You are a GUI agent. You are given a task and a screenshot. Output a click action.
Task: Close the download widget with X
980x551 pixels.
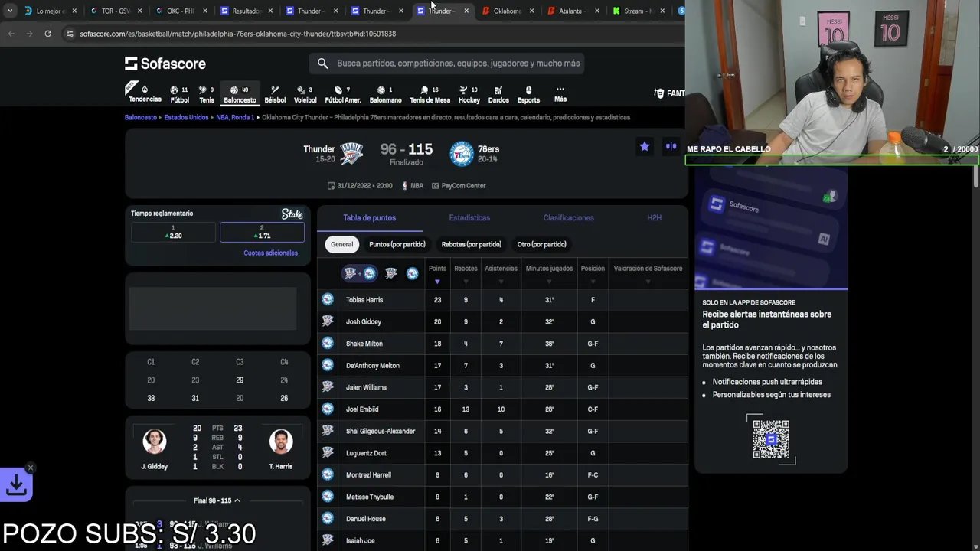31,468
